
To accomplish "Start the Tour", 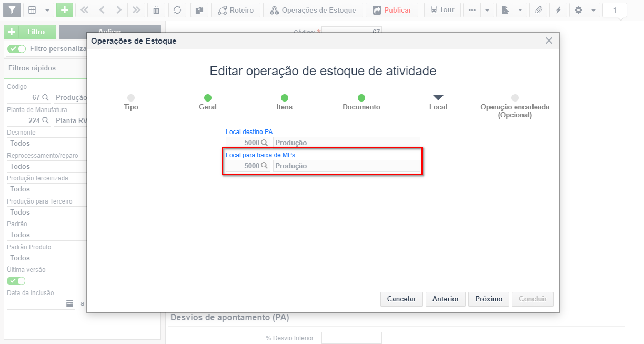I will (x=442, y=10).
